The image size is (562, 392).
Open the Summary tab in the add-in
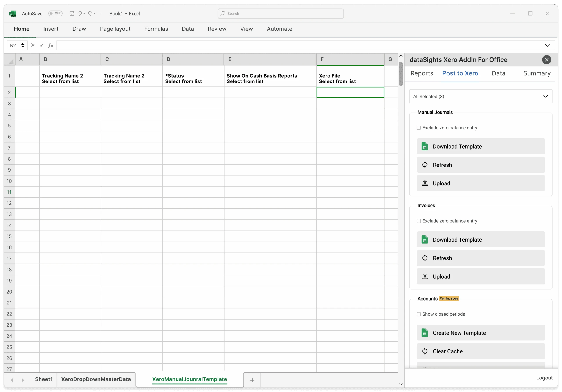coord(537,73)
